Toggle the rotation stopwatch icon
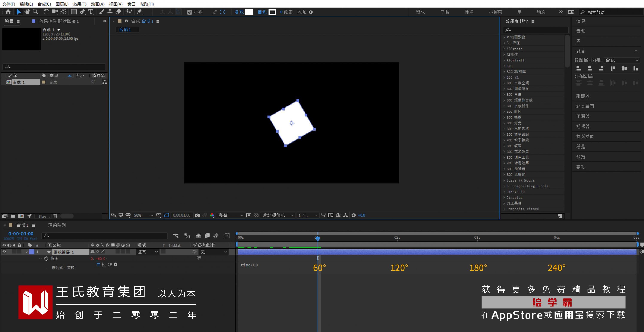Image resolution: width=644 pixels, height=332 pixels. point(46,258)
